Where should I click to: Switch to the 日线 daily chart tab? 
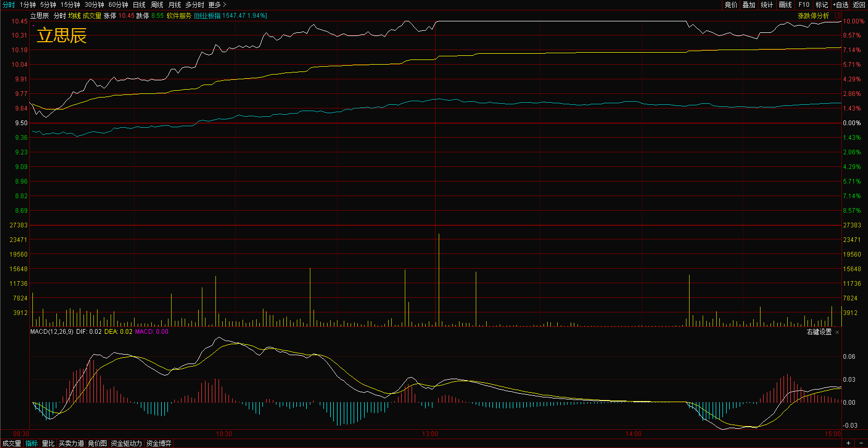pos(139,5)
